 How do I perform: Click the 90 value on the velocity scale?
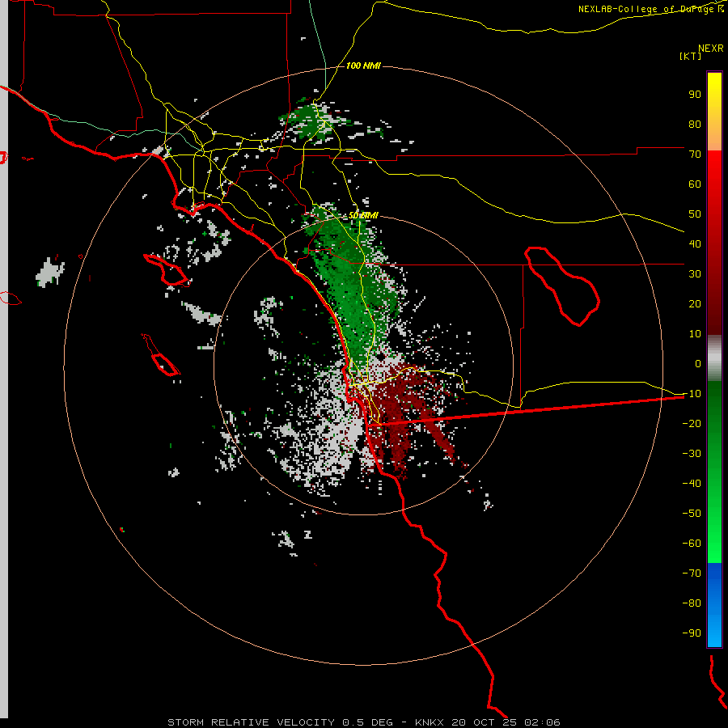[x=695, y=95]
